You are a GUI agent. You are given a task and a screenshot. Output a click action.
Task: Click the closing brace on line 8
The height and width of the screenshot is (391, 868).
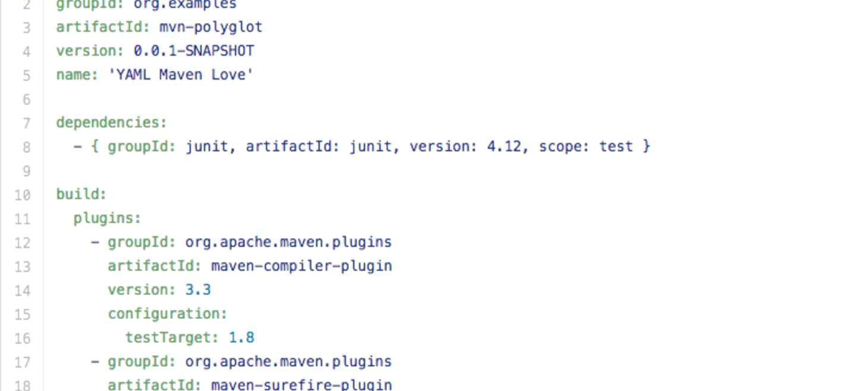tap(646, 146)
